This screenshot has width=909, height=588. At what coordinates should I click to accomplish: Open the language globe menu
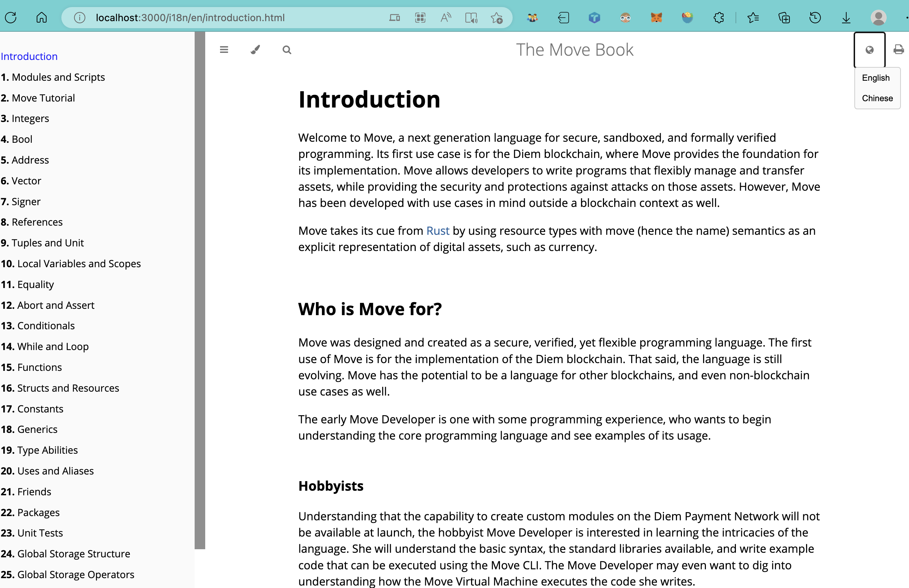pyautogui.click(x=869, y=50)
